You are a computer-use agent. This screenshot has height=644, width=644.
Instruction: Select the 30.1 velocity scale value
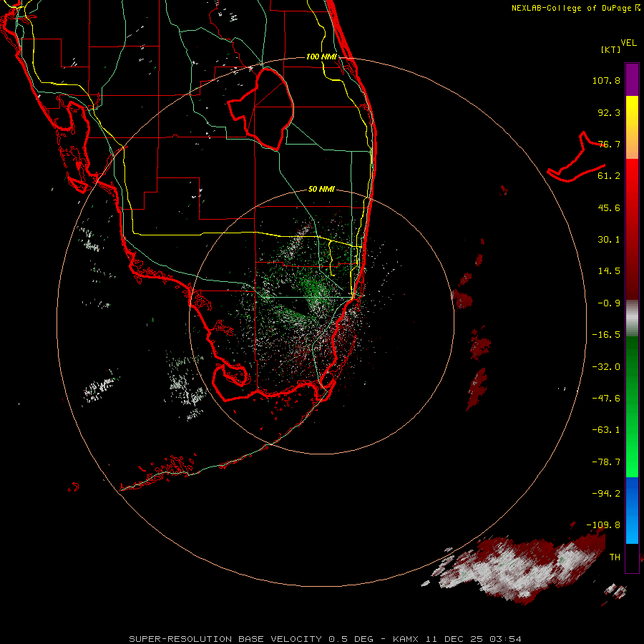click(609, 240)
